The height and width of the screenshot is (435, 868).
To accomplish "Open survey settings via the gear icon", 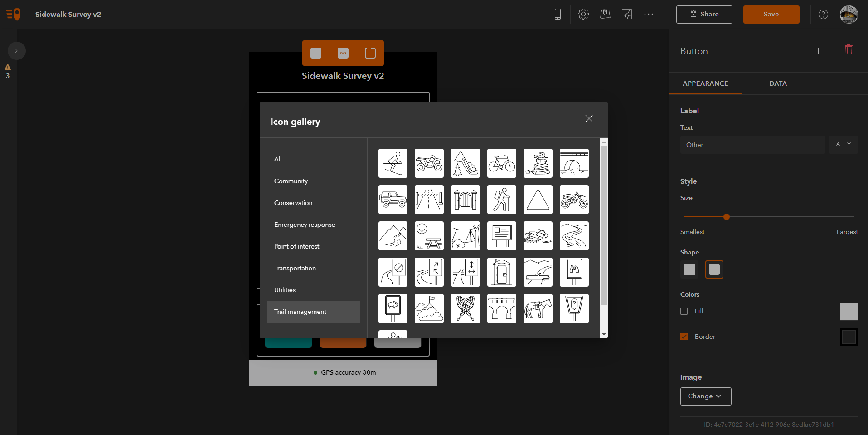I will pos(583,14).
